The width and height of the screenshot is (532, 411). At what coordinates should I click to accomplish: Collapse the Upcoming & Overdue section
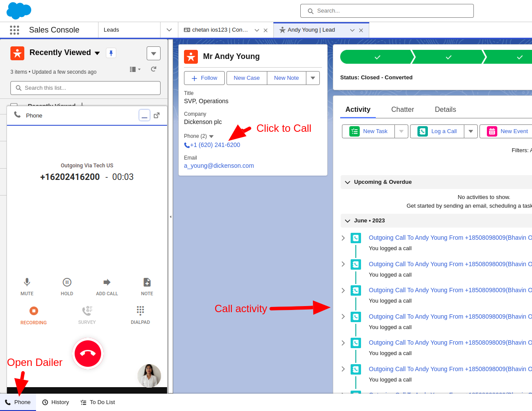(348, 182)
